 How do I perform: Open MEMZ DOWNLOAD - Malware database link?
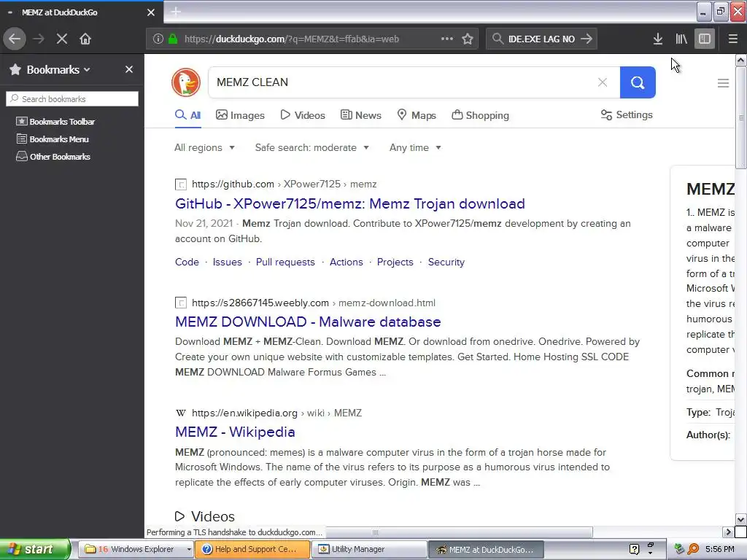point(308,322)
